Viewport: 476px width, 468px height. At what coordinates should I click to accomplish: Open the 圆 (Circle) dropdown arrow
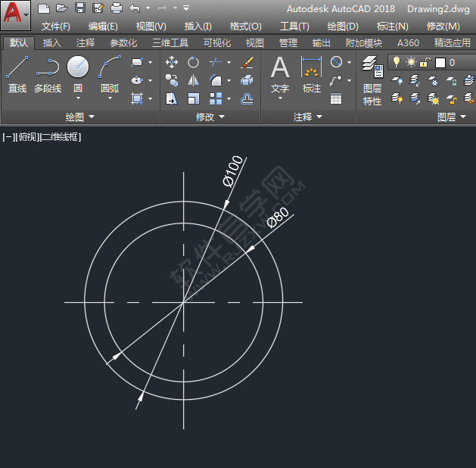[78, 98]
